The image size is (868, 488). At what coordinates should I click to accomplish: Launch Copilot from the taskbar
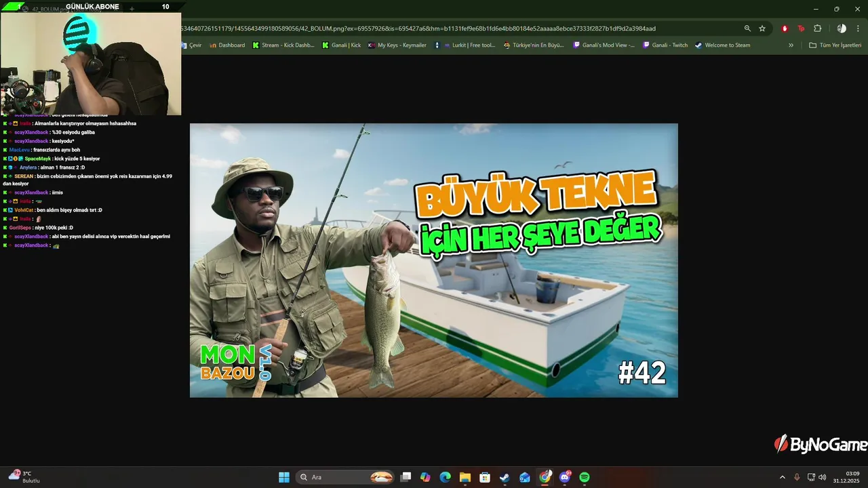click(x=425, y=477)
